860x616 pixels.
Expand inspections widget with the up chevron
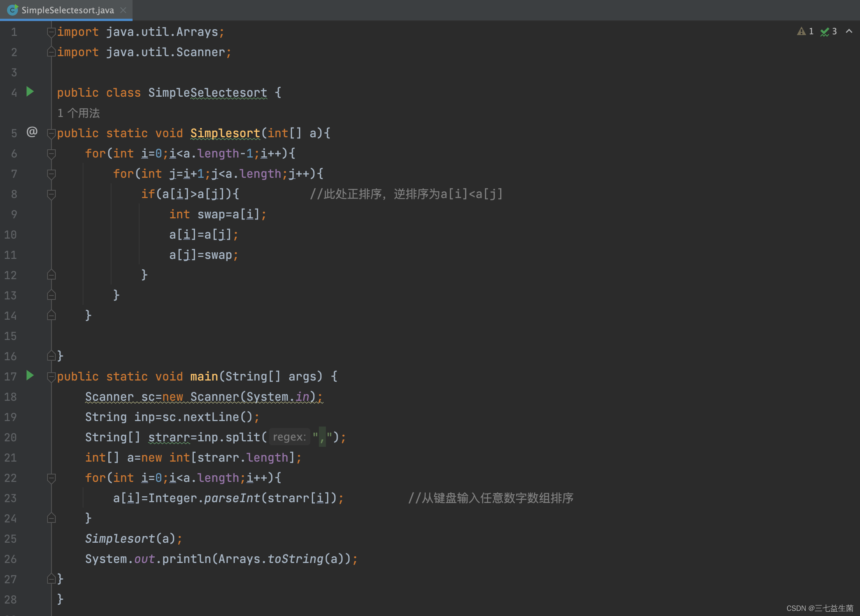(849, 32)
